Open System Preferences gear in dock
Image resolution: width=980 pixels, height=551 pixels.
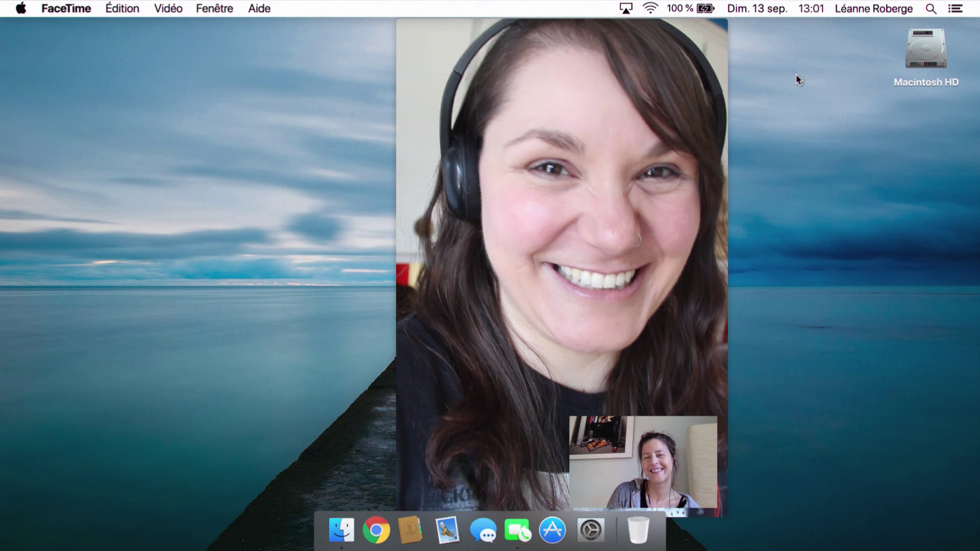591,530
